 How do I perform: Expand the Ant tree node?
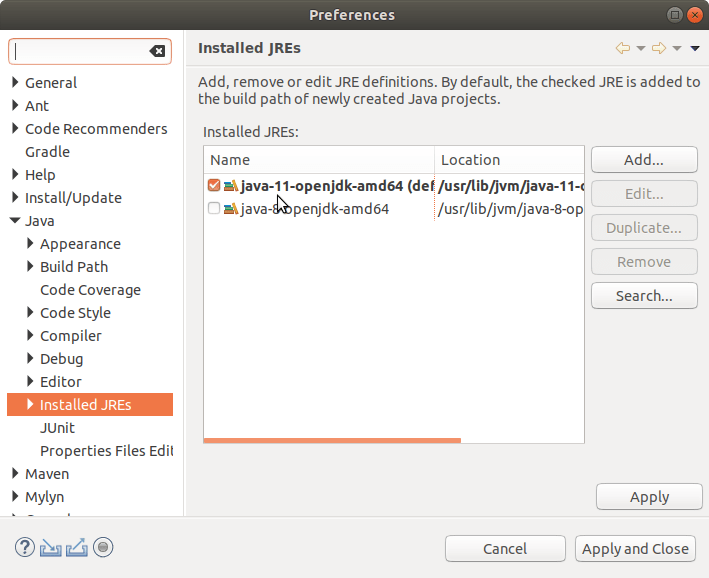[x=15, y=105]
